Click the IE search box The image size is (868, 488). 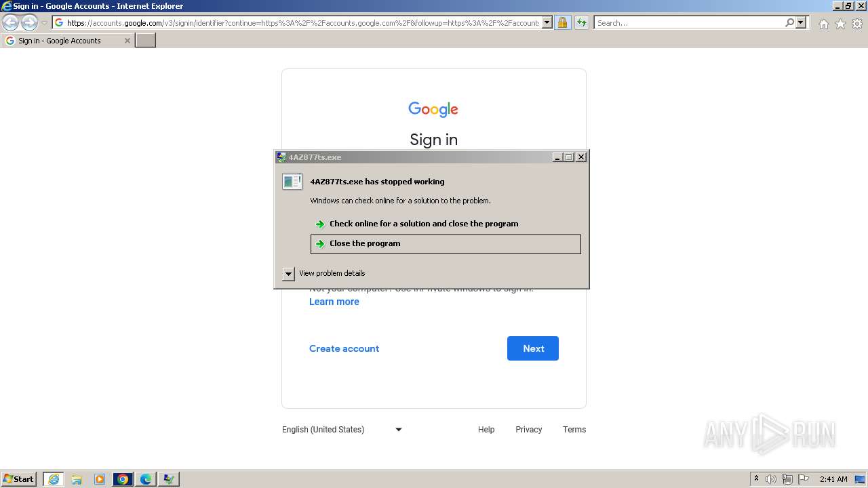point(689,23)
